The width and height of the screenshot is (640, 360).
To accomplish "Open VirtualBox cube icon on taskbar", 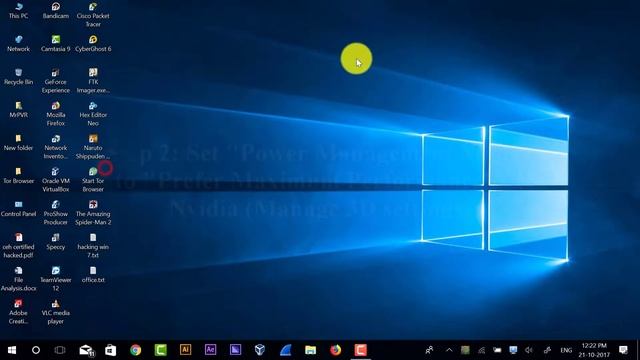I will [260, 350].
